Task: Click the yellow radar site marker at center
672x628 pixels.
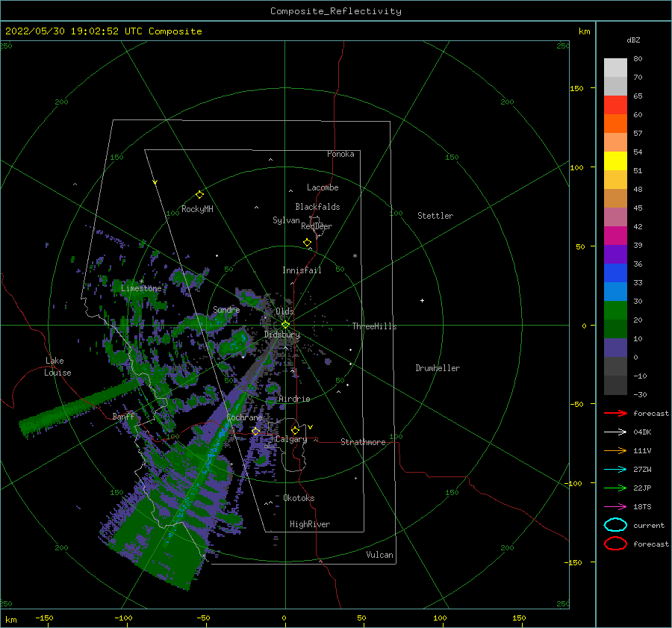Action: point(285,325)
